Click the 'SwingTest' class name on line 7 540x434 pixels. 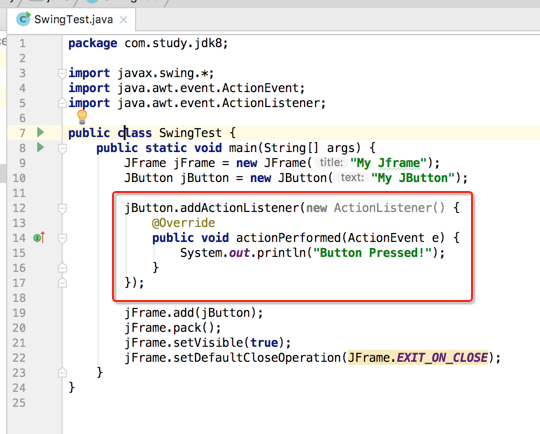click(190, 133)
